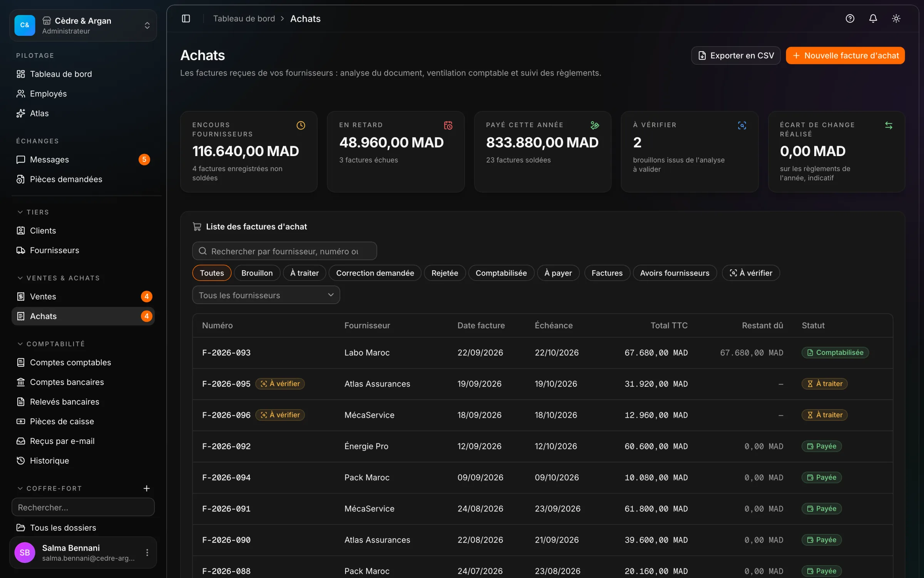The width and height of the screenshot is (924, 578).
Task: Click the Coffre-fort Rechercher field
Action: (x=83, y=507)
